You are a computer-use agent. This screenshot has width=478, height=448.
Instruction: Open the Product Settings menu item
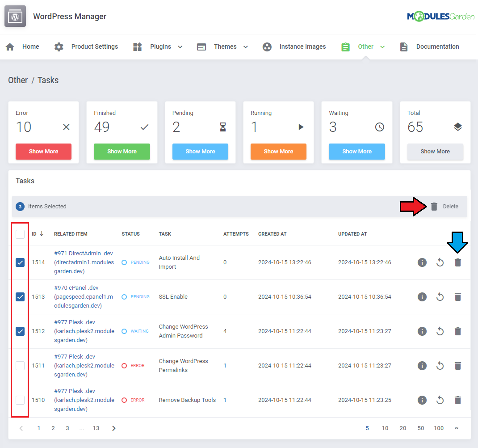click(x=95, y=46)
